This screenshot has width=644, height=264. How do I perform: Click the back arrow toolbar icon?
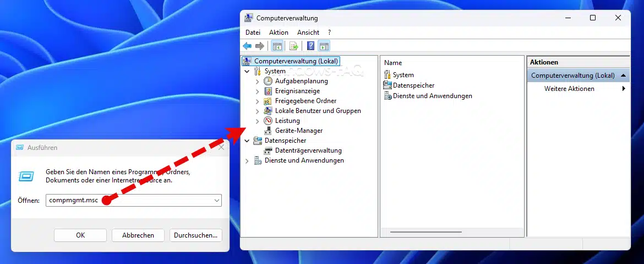(x=247, y=46)
